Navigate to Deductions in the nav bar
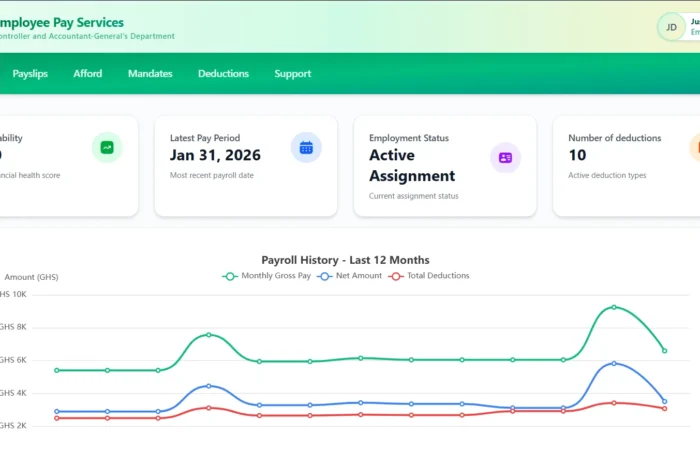This screenshot has width=700, height=450. point(223,73)
